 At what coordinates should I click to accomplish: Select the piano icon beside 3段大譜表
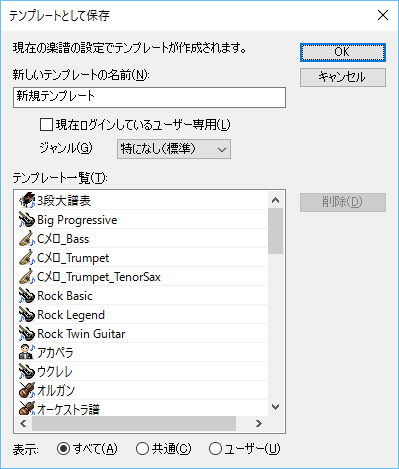coord(27,200)
